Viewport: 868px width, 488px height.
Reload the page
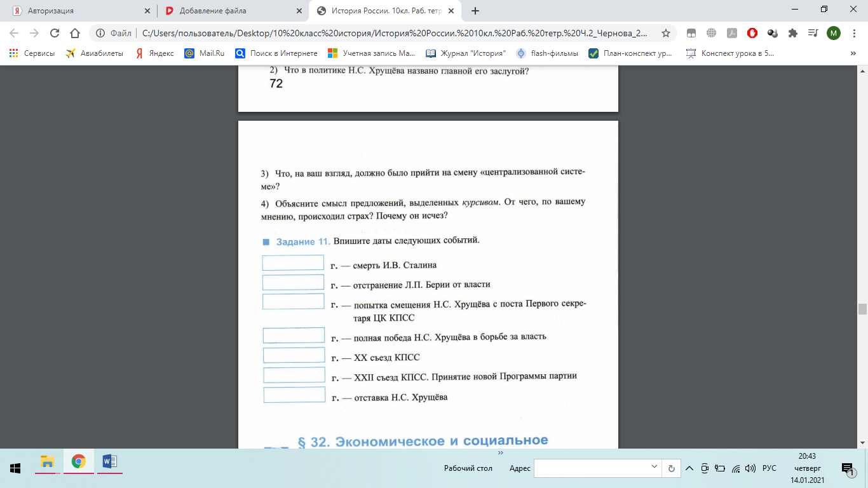(55, 33)
